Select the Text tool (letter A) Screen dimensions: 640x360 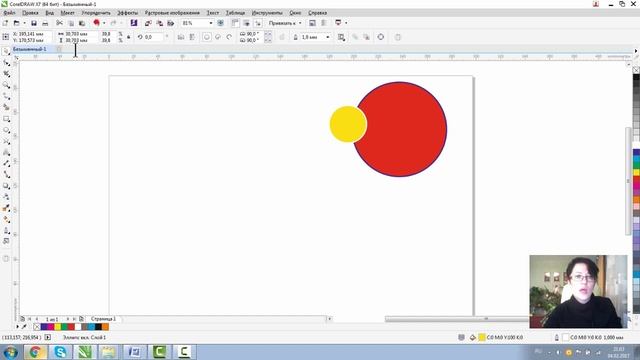tap(6, 152)
